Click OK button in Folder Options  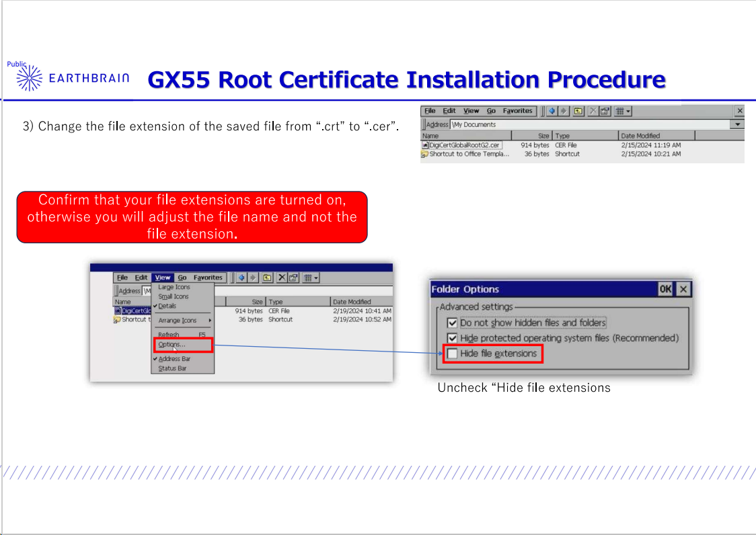(x=665, y=289)
